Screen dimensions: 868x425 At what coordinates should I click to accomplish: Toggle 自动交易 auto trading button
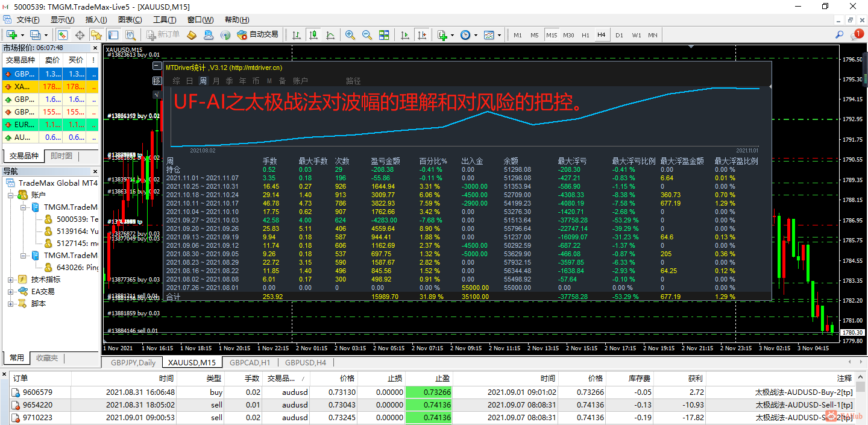pos(258,35)
